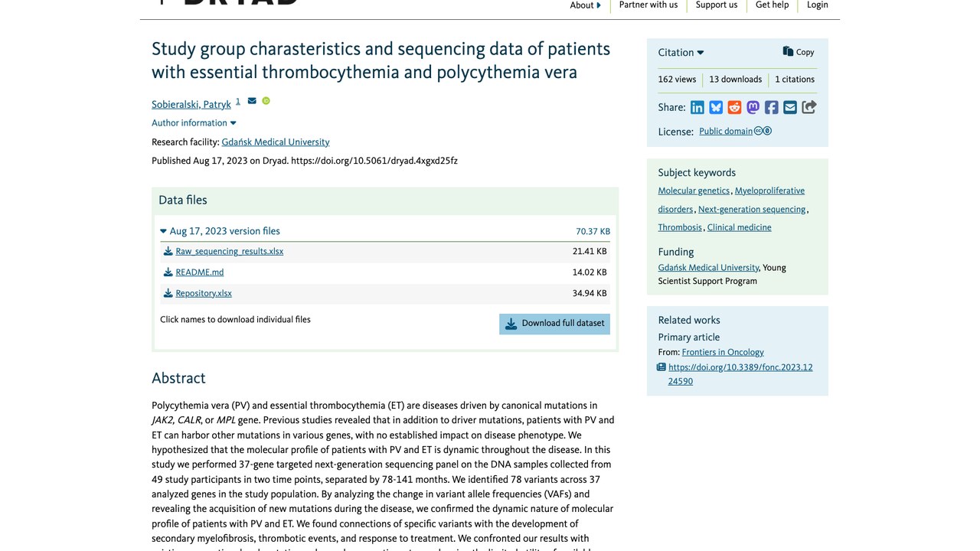
Task: Expand the Citation dropdown
Action: pyautogui.click(x=681, y=52)
